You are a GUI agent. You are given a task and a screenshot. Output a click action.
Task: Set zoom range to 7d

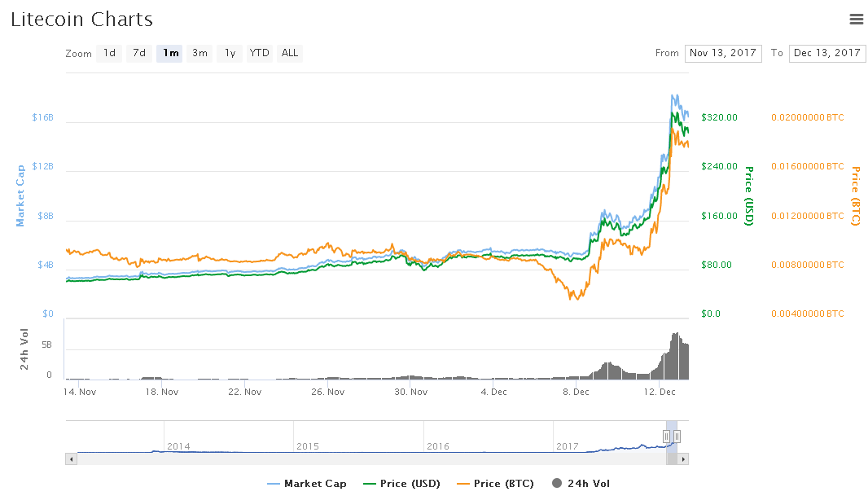tap(139, 53)
